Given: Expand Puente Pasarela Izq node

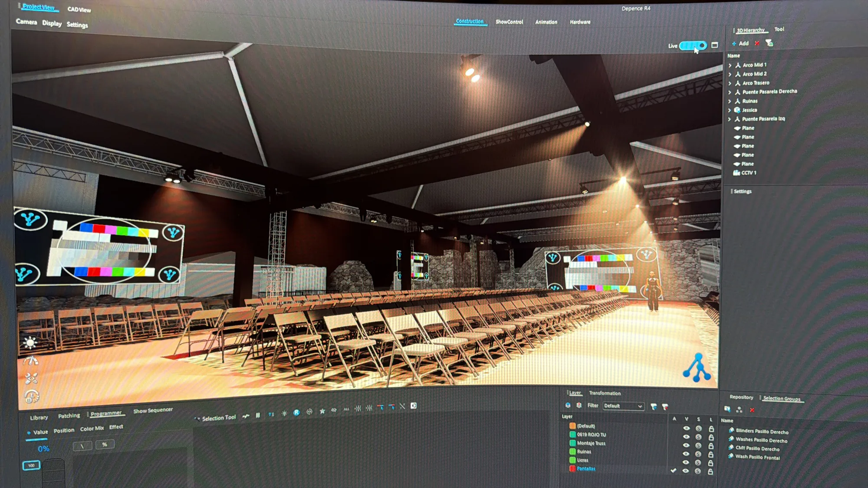Looking at the screenshot, I should 730,119.
